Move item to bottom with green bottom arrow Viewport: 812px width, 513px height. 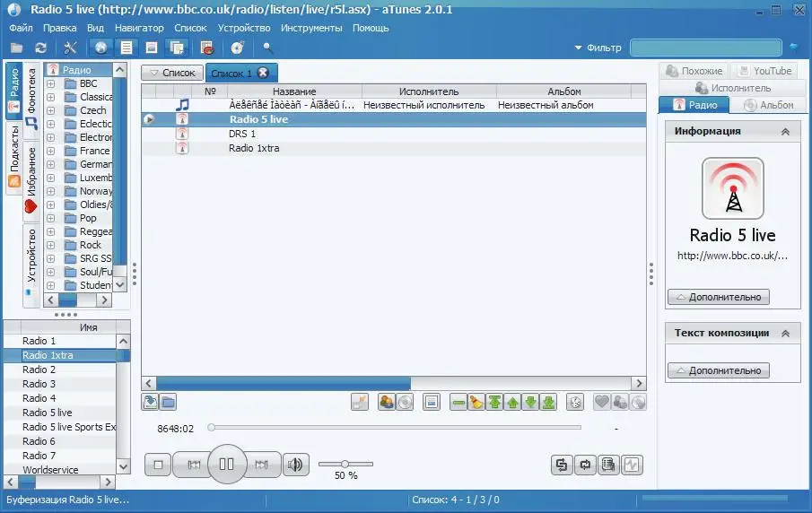pos(548,402)
